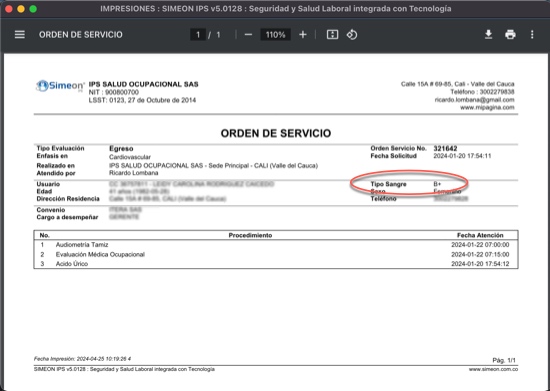Open the more actions three-dot menu

pos(532,34)
